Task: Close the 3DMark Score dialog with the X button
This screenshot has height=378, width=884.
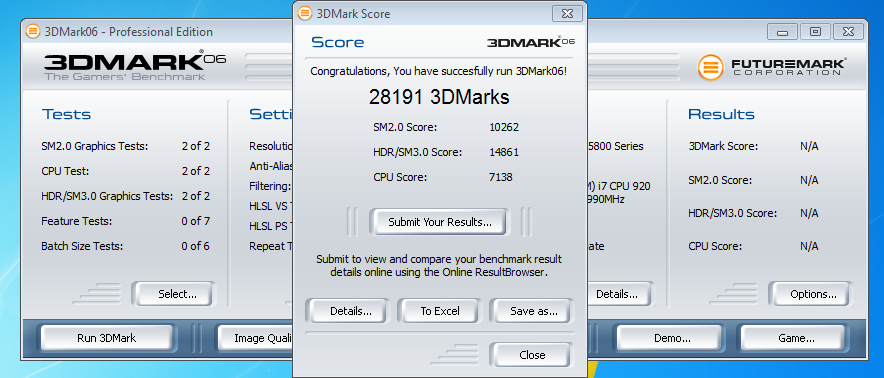Action: 567,13
